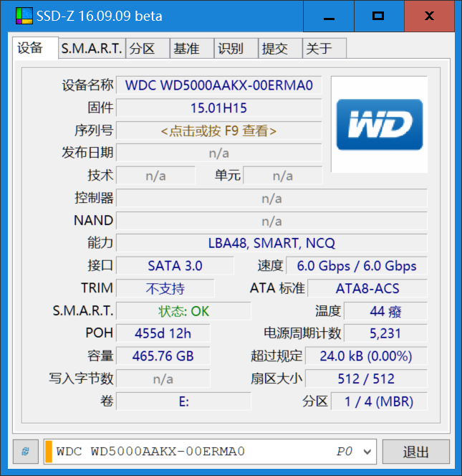Switch to the S.M.A.R.T. tab
462x476 pixels.
[92, 48]
